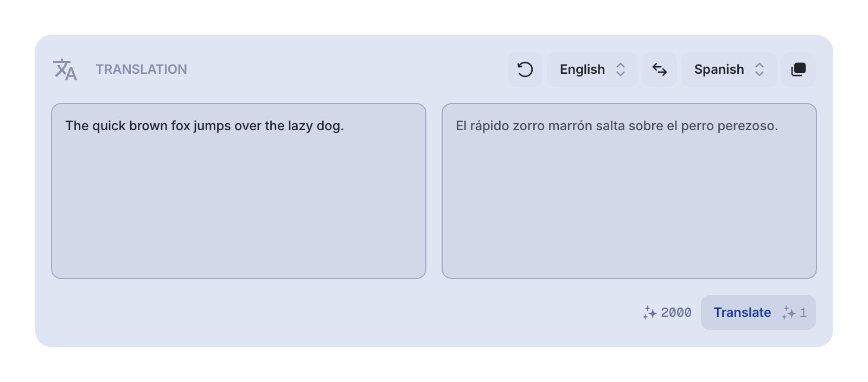Click the chevron next to English
Viewport: 868px width, 382px height.
621,69
